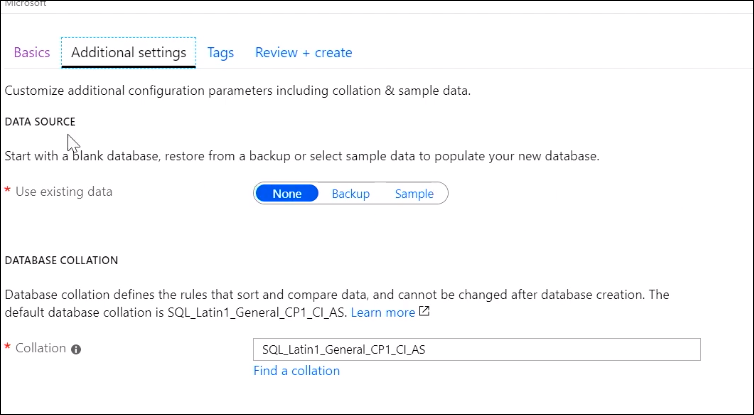Select the Additional settings tab

coord(128,52)
